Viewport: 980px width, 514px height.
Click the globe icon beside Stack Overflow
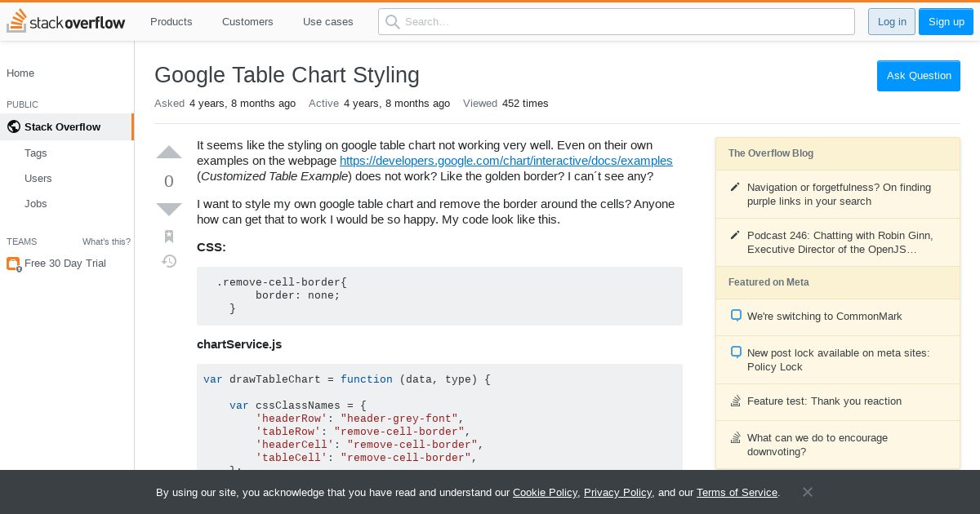[13, 126]
